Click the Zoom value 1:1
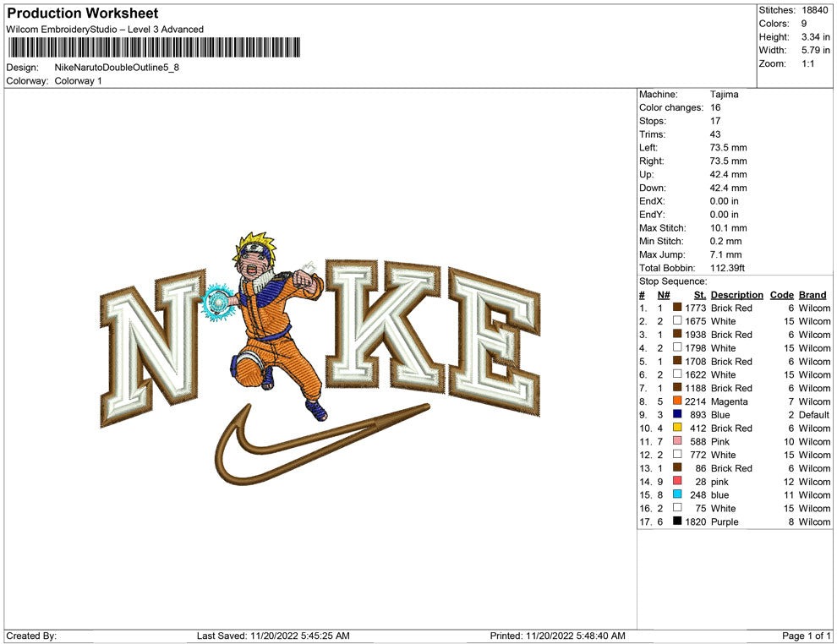Image resolution: width=837 pixels, height=644 pixels. click(x=807, y=63)
